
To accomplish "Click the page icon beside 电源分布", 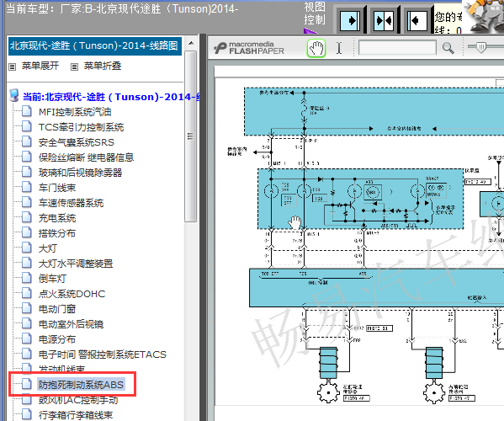I will tap(27, 338).
